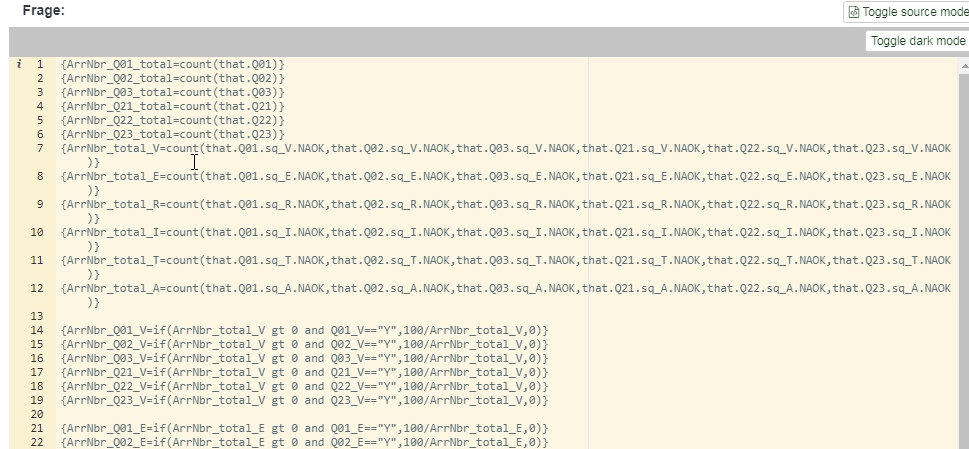The height and width of the screenshot is (449, 969).
Task: Click gutter line number 21
Action: pyautogui.click(x=37, y=428)
